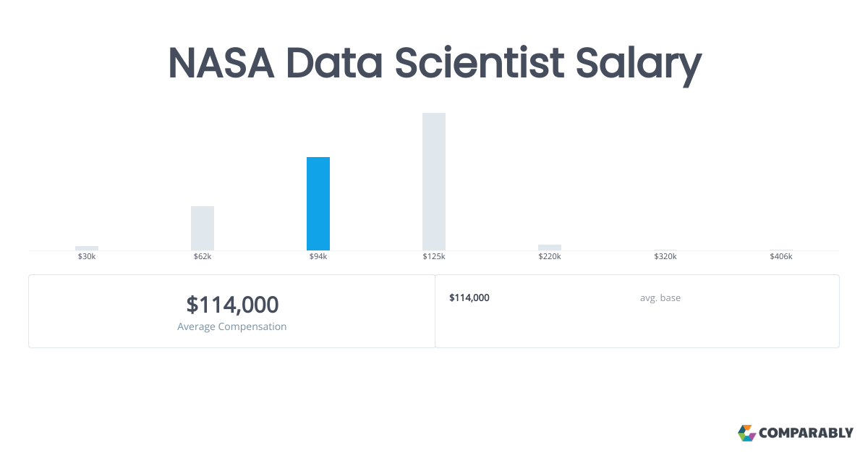This screenshot has height=456, width=868.
Task: Select the $94k axis label
Action: click(x=318, y=257)
